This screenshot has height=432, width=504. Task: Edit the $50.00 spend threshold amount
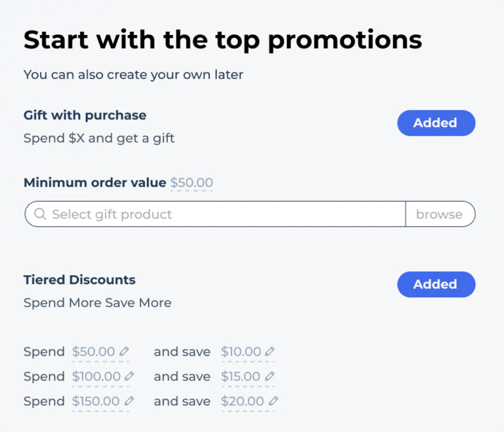(x=93, y=352)
